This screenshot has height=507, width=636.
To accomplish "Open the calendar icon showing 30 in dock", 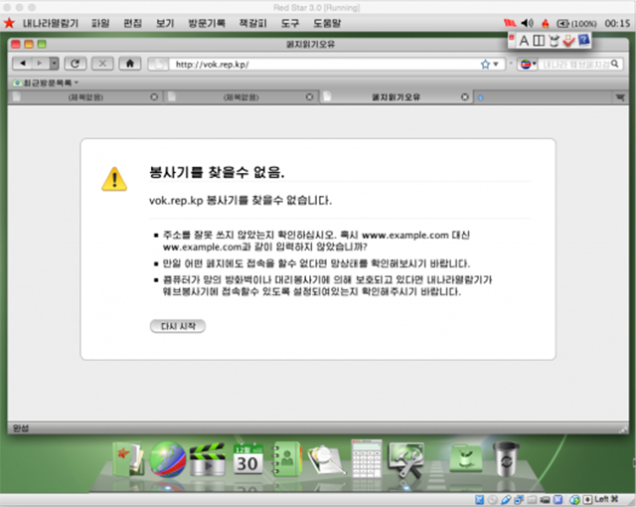I will click(247, 459).
